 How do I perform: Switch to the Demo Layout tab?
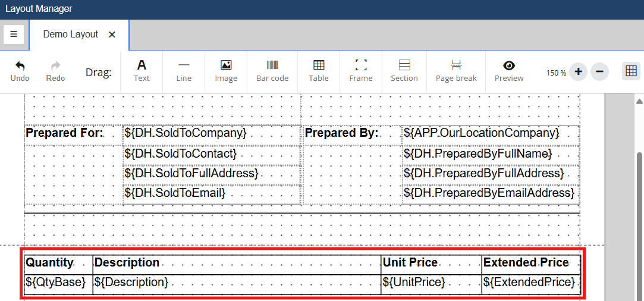[x=70, y=35]
